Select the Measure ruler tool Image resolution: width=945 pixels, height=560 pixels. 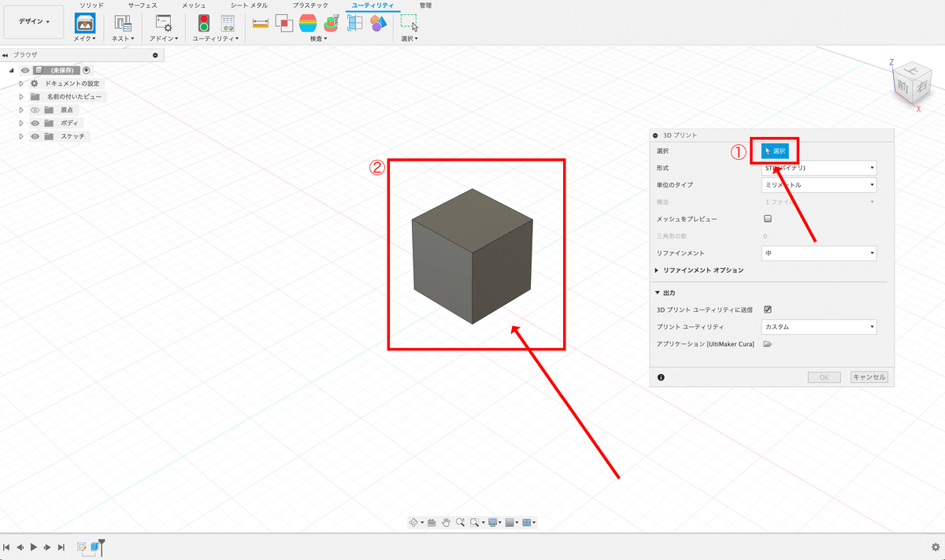pyautogui.click(x=261, y=23)
